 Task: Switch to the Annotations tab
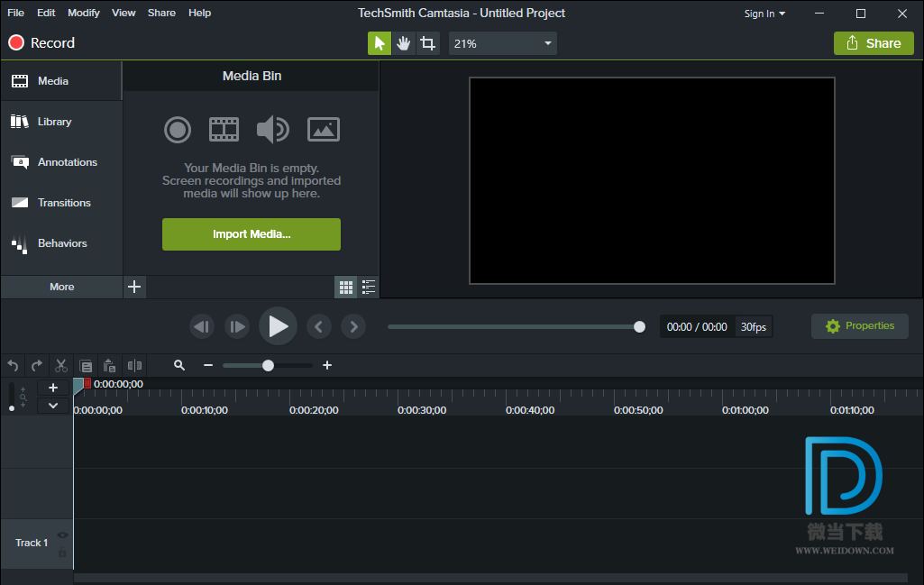[61, 162]
